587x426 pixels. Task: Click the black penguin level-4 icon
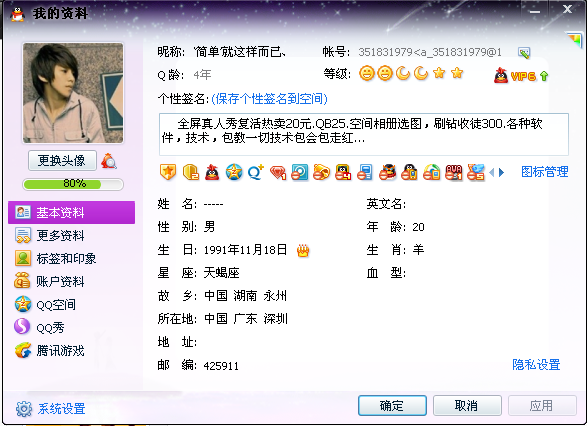[343, 173]
